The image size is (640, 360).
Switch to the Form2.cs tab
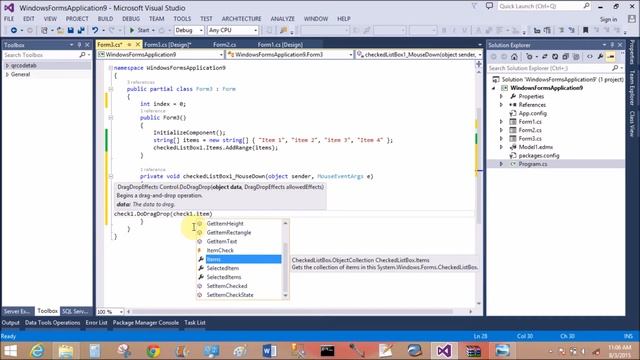pyautogui.click(x=224, y=44)
